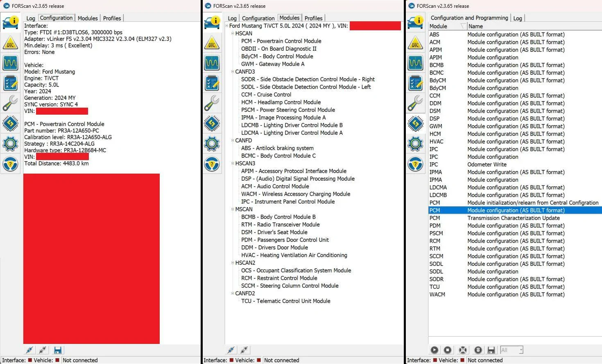
Task: Open oscilloscope dashboard icon in the Modules tree window
Action: pyautogui.click(x=212, y=63)
